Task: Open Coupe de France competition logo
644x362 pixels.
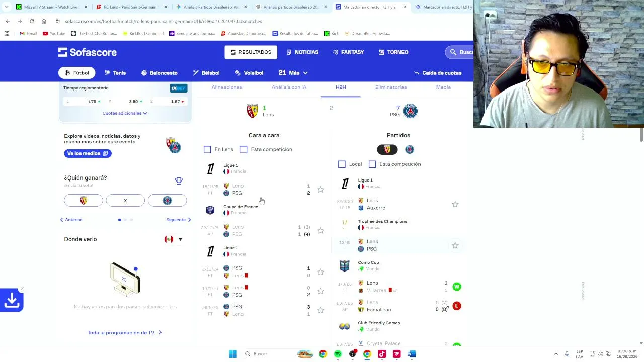Action: coord(210,210)
